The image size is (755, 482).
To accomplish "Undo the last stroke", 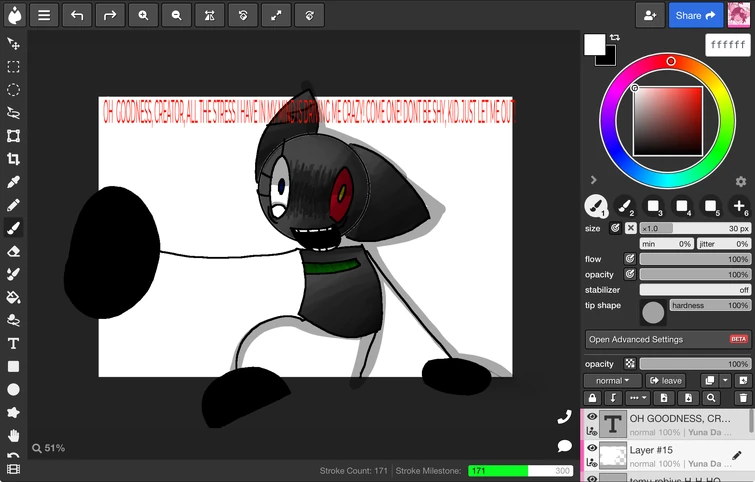I will tap(76, 15).
